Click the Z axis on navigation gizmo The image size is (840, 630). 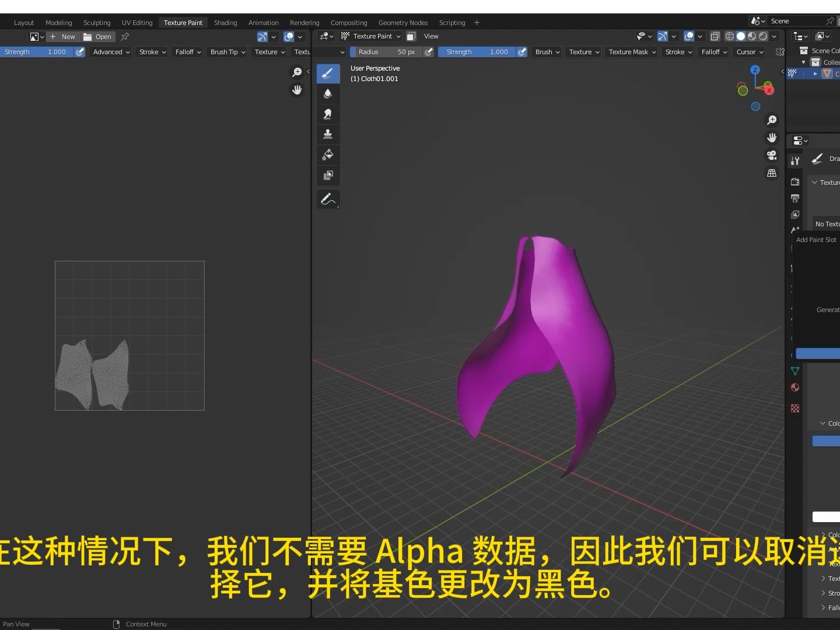tap(755, 70)
